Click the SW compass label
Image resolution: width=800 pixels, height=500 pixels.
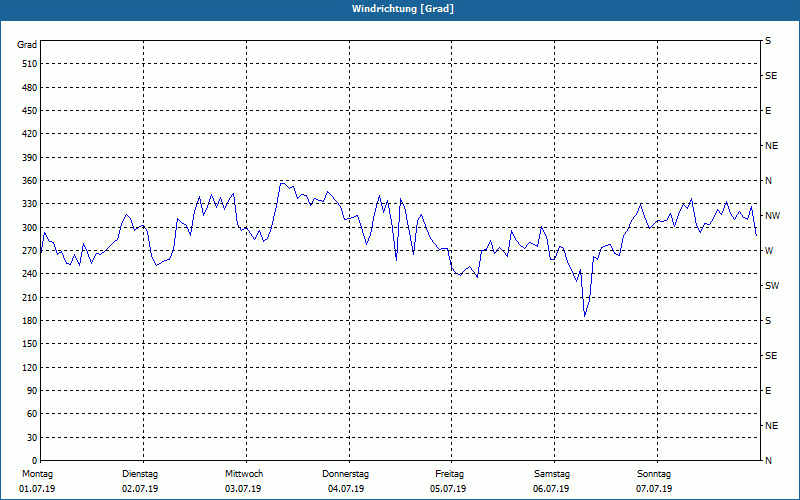tap(772, 286)
